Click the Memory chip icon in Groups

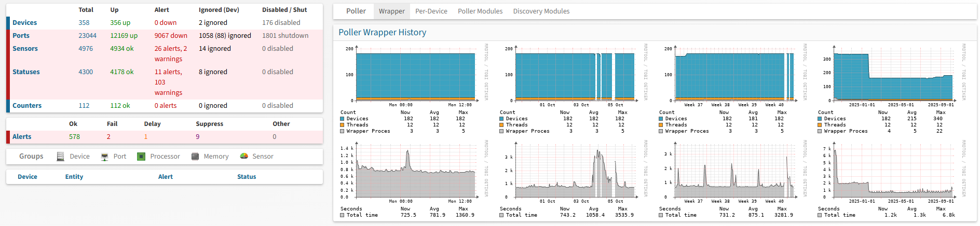[x=195, y=157]
